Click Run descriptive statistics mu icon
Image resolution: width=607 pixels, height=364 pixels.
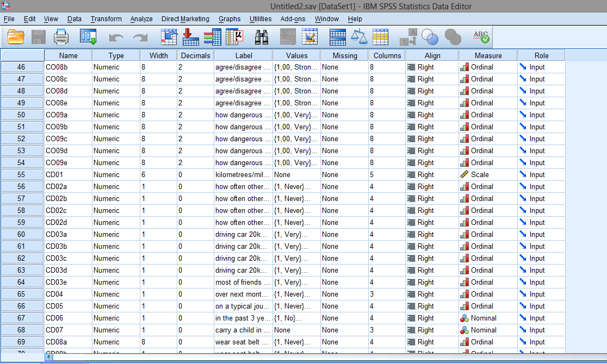[x=234, y=37]
